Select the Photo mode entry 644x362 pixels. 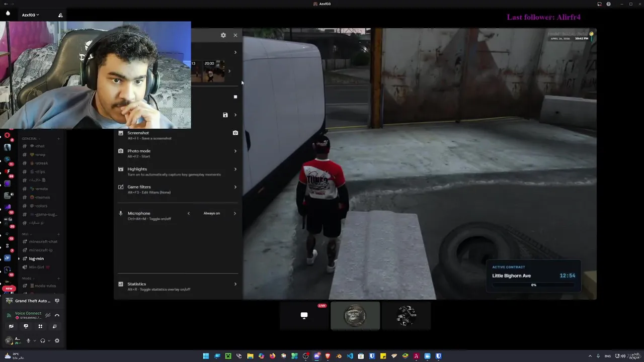tap(178, 153)
